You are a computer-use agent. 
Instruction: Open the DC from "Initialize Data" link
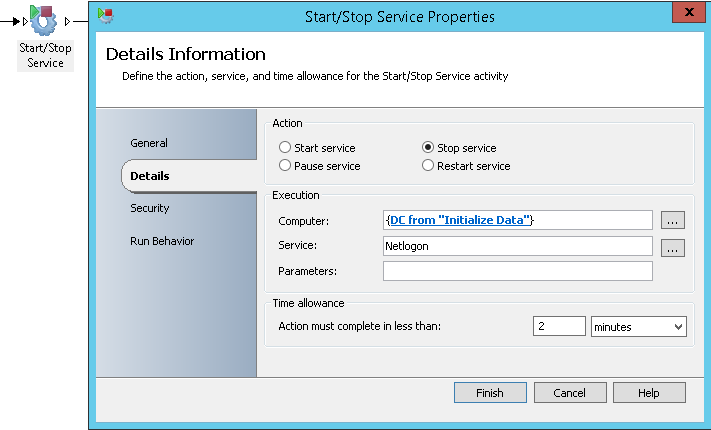click(460, 220)
